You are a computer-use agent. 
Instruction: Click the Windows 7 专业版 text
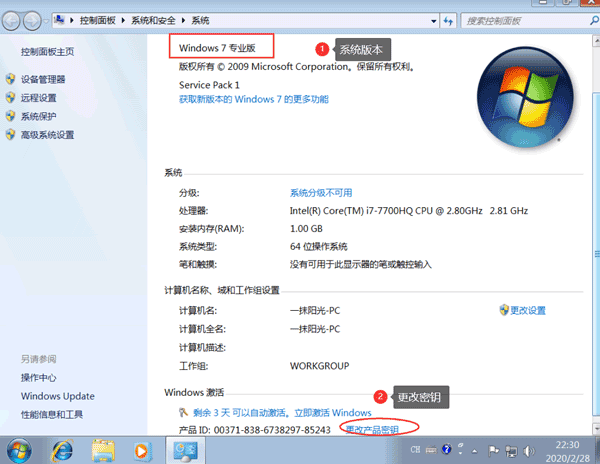tap(217, 48)
